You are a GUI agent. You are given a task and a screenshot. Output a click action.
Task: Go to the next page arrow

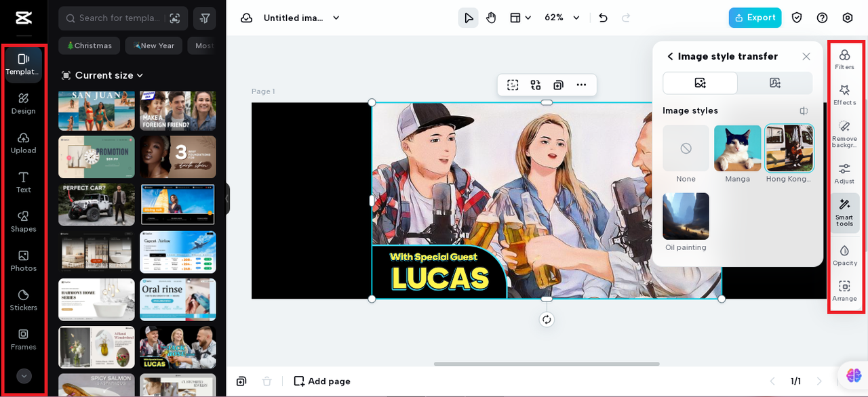click(x=819, y=381)
